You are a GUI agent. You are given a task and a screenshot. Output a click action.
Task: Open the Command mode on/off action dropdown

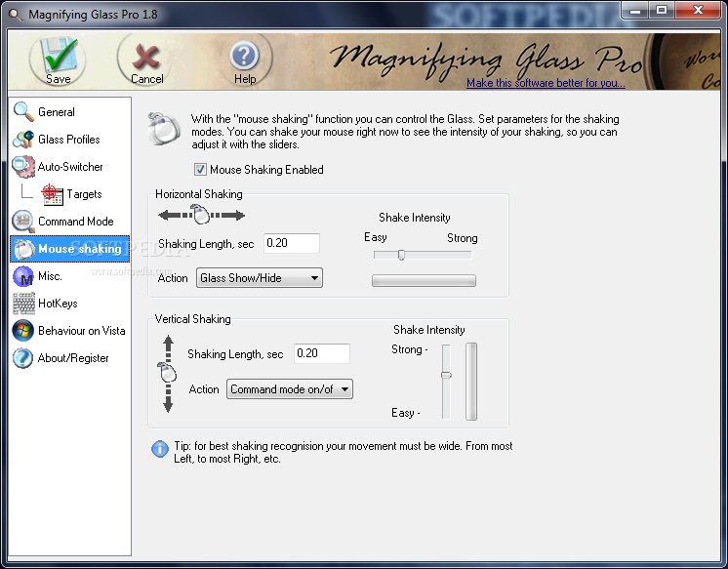(x=289, y=389)
